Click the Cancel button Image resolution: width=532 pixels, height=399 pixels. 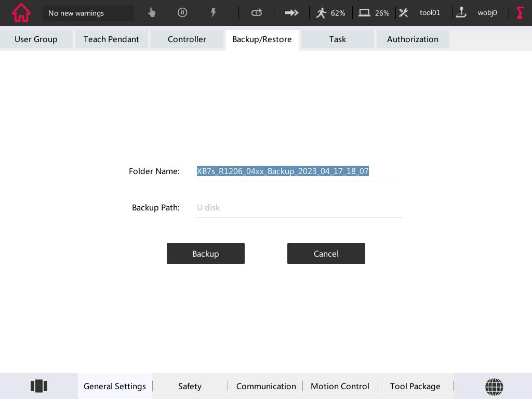click(x=326, y=254)
